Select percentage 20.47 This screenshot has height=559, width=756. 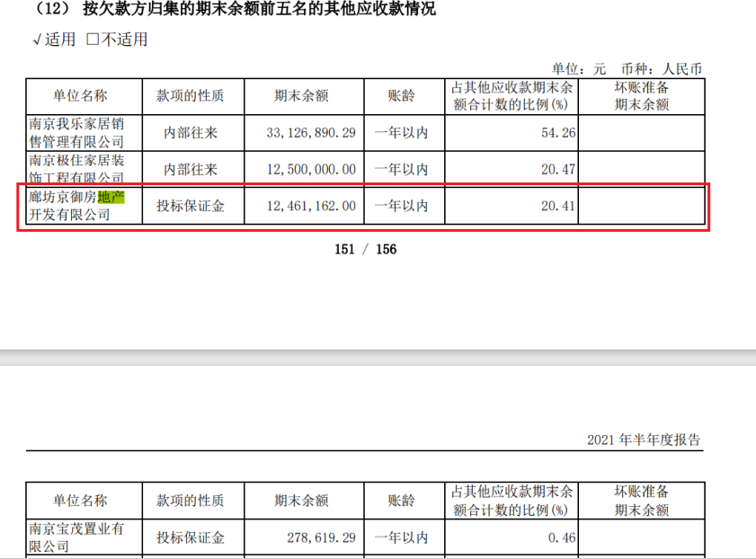558,170
